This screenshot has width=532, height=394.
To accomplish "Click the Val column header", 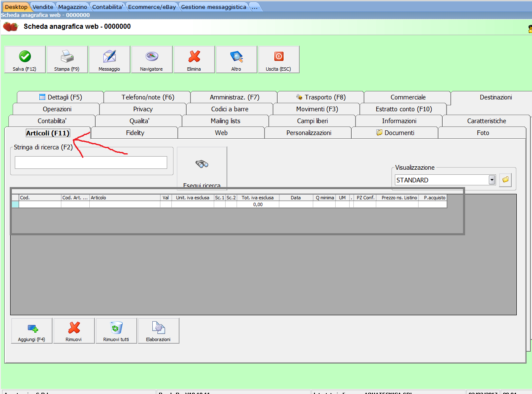I will point(166,198).
